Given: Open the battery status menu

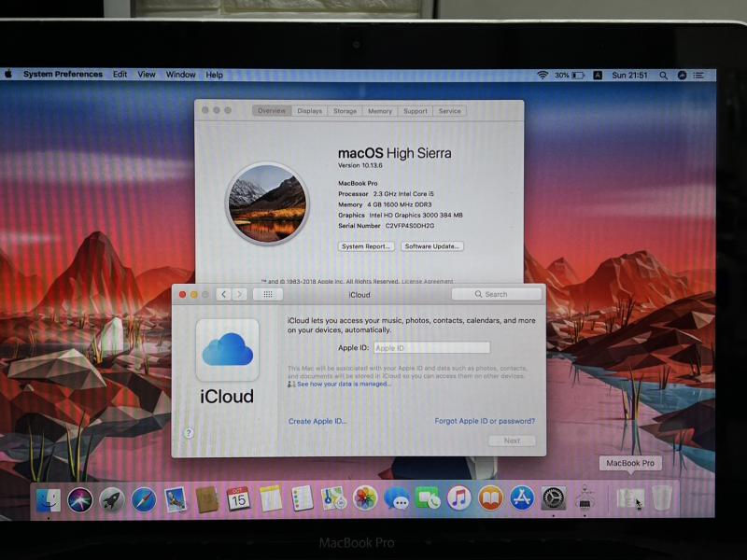Looking at the screenshot, I should tap(577, 75).
